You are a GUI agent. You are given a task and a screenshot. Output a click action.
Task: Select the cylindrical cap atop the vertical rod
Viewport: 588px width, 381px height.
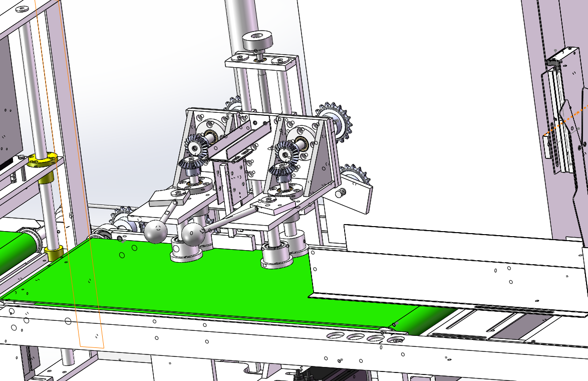[x=257, y=40]
